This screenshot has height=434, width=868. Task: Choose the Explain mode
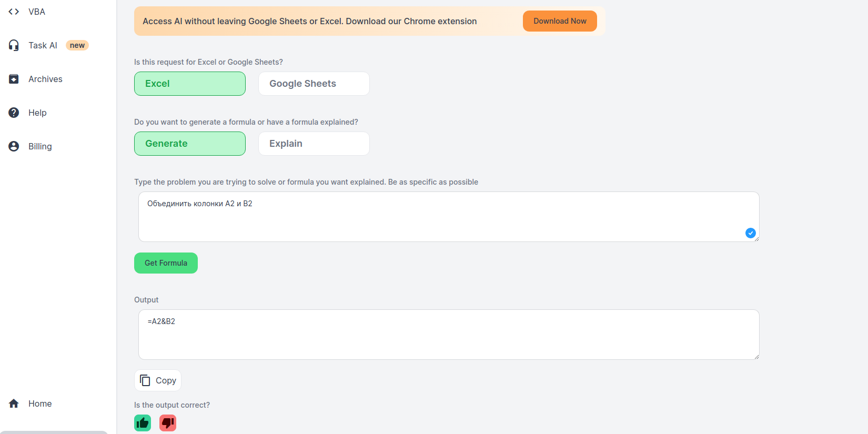(x=314, y=144)
